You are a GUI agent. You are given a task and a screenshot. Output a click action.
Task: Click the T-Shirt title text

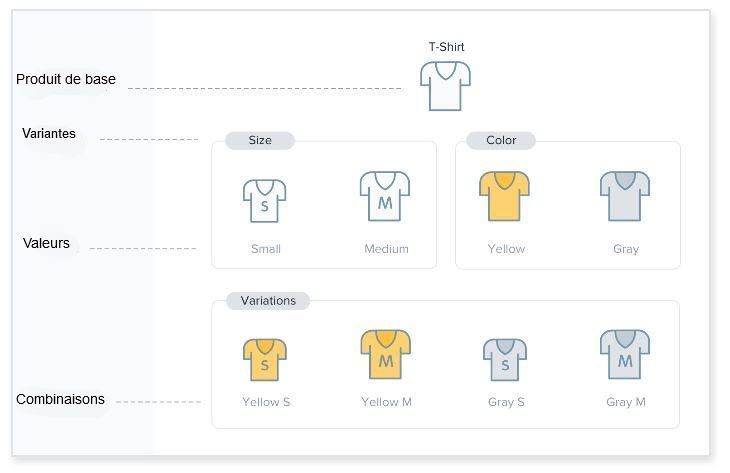[446, 47]
